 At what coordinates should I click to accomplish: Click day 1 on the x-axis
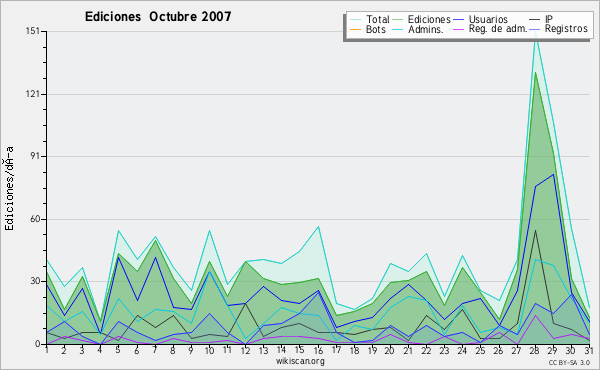tap(47, 350)
